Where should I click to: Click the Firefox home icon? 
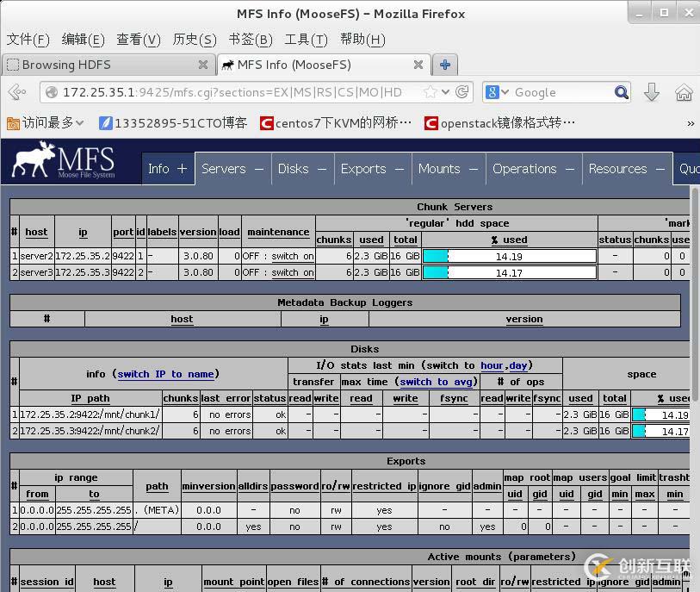click(685, 91)
